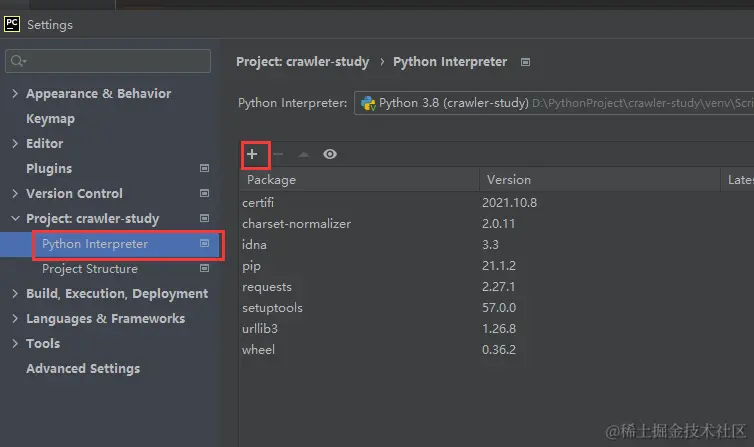Select the Tools tree item
The image size is (754, 447).
43,343
